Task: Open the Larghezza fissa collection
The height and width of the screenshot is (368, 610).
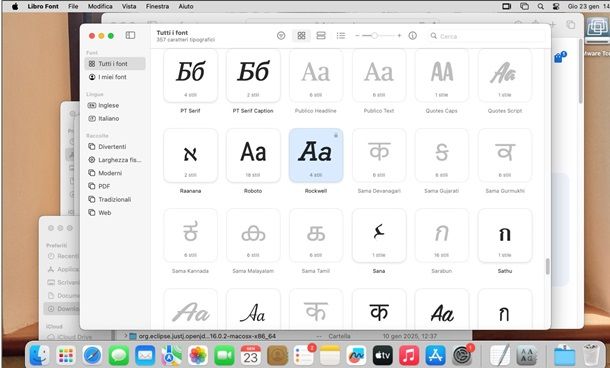Action: [115, 160]
